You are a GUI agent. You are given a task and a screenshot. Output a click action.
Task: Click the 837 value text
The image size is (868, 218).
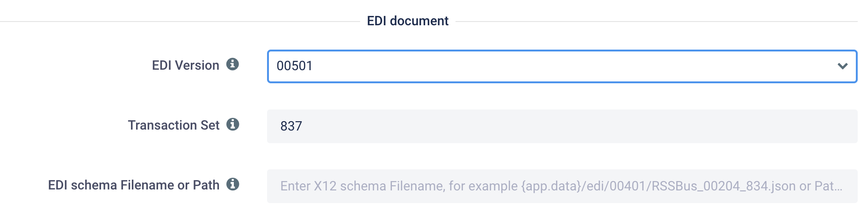point(291,126)
